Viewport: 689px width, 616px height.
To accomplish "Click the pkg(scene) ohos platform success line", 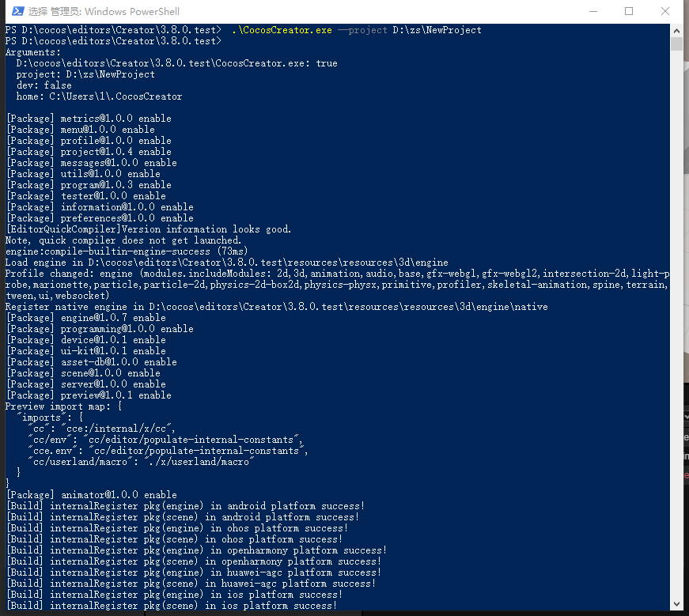I will pyautogui.click(x=175, y=539).
